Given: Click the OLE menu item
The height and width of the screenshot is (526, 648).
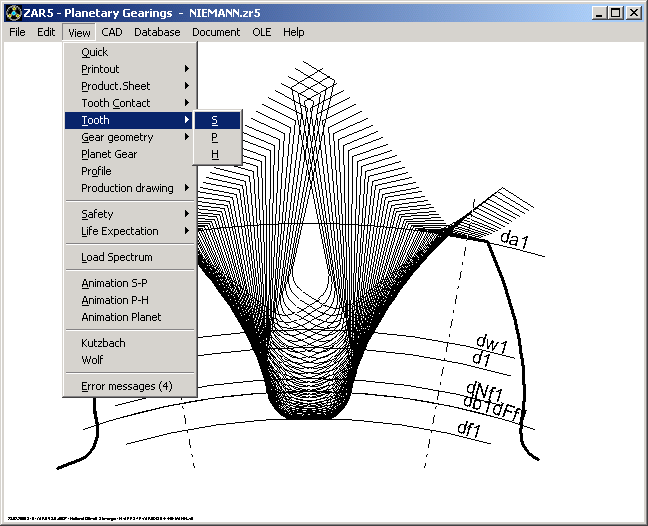Looking at the screenshot, I should [x=261, y=32].
